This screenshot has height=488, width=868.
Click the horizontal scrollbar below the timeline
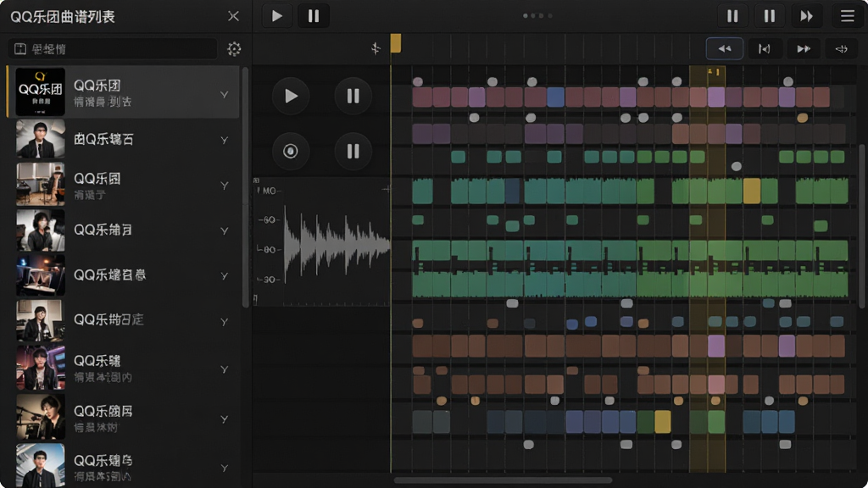[x=504, y=480]
